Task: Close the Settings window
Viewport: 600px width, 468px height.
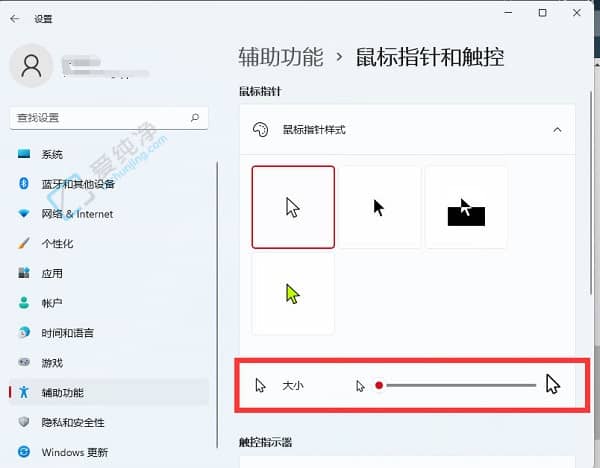Action: [577, 13]
